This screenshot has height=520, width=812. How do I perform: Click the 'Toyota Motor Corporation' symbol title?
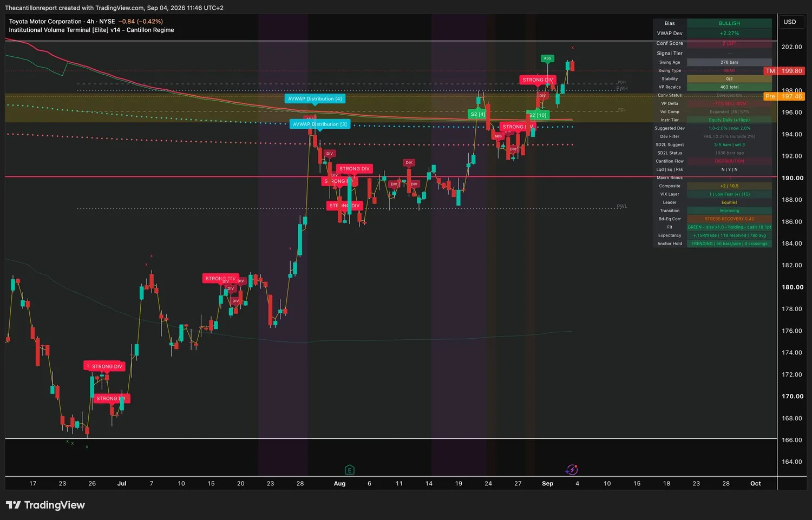click(x=45, y=22)
